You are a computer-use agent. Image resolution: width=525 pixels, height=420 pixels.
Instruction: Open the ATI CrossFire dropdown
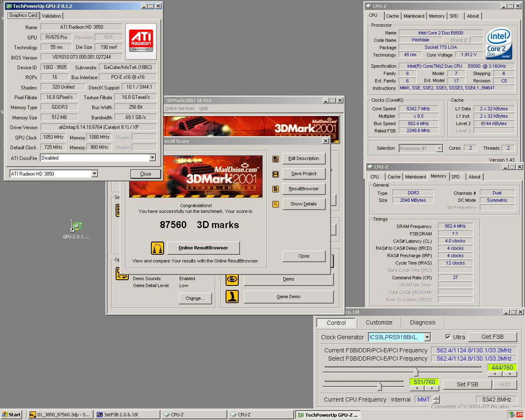pos(152,158)
